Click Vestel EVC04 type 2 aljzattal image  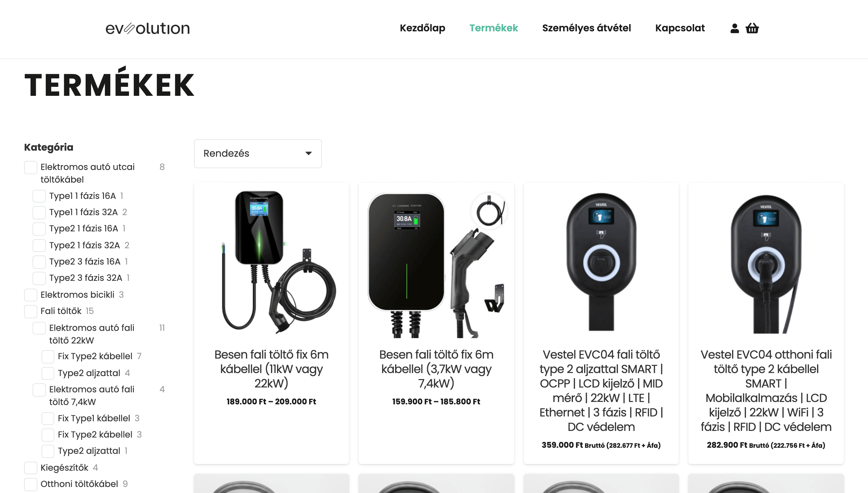(601, 263)
